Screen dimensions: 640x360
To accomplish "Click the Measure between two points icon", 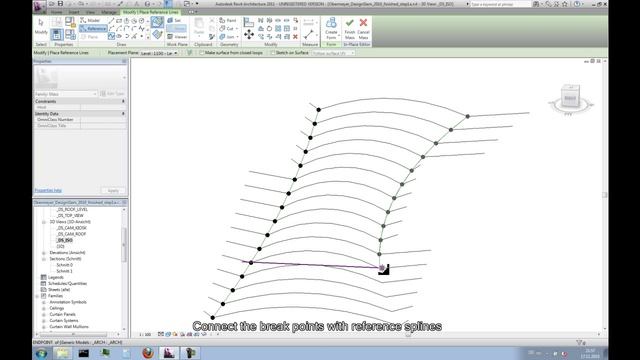I will 309,34.
